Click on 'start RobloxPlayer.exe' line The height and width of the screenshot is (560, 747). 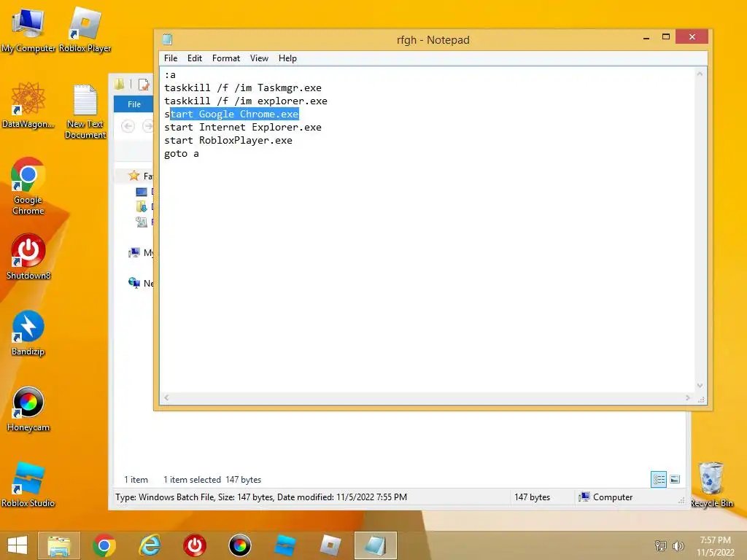(228, 141)
